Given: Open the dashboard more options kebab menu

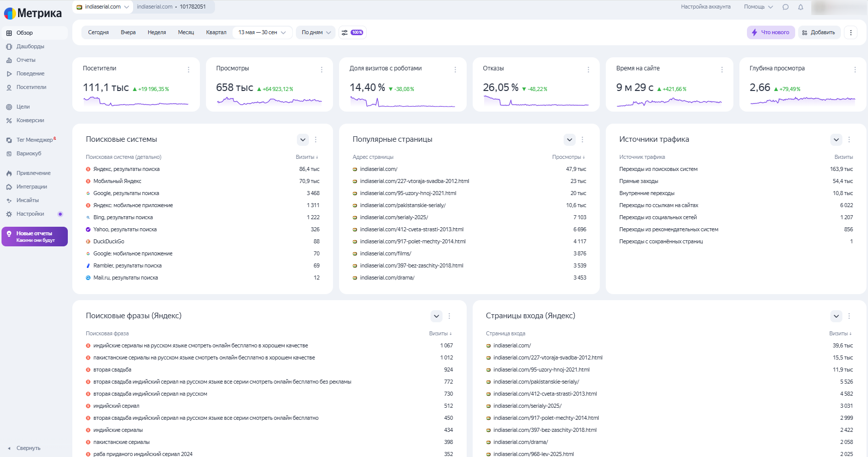Looking at the screenshot, I should [x=850, y=33].
